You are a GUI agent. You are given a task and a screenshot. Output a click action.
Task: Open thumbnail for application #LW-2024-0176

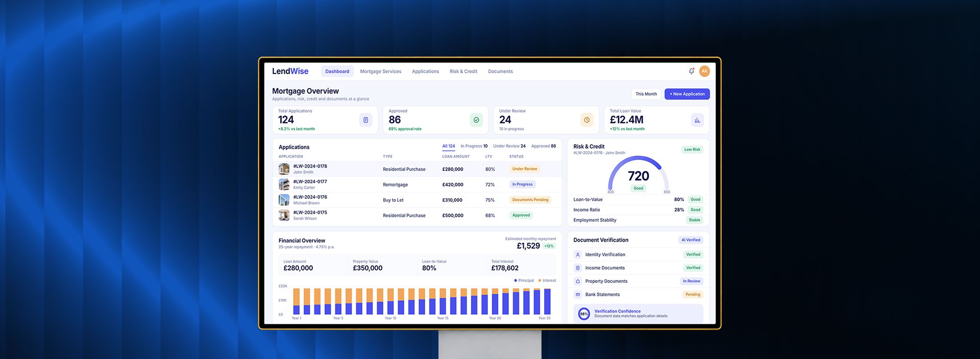click(x=284, y=200)
